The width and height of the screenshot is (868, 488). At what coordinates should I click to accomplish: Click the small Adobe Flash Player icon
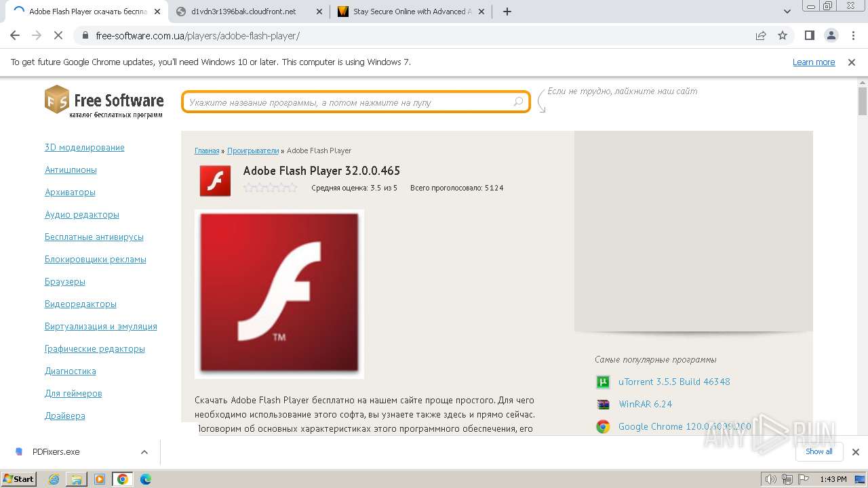216,180
